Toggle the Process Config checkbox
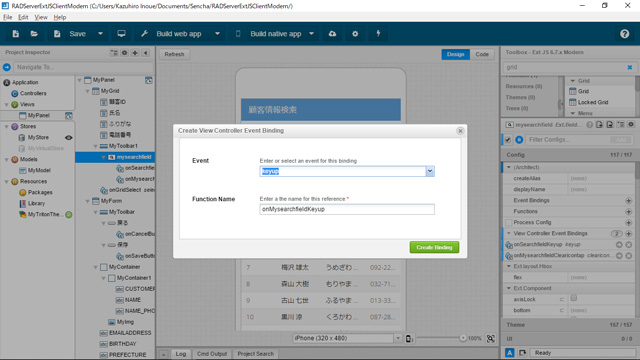This screenshot has width=640, height=360. tap(509, 223)
